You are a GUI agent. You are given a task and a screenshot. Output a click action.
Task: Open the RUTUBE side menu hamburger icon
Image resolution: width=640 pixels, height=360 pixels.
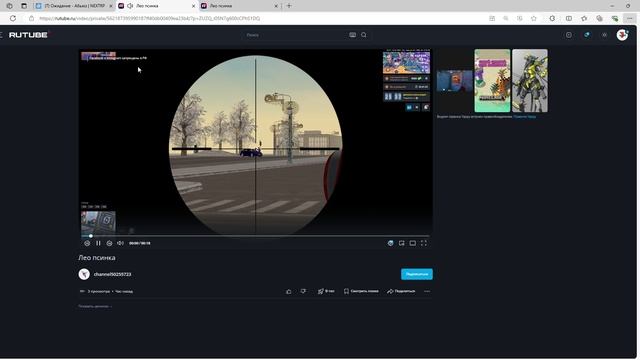click(x=1, y=35)
